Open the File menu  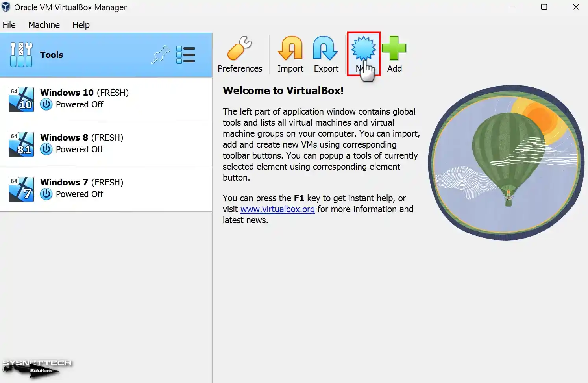[9, 25]
